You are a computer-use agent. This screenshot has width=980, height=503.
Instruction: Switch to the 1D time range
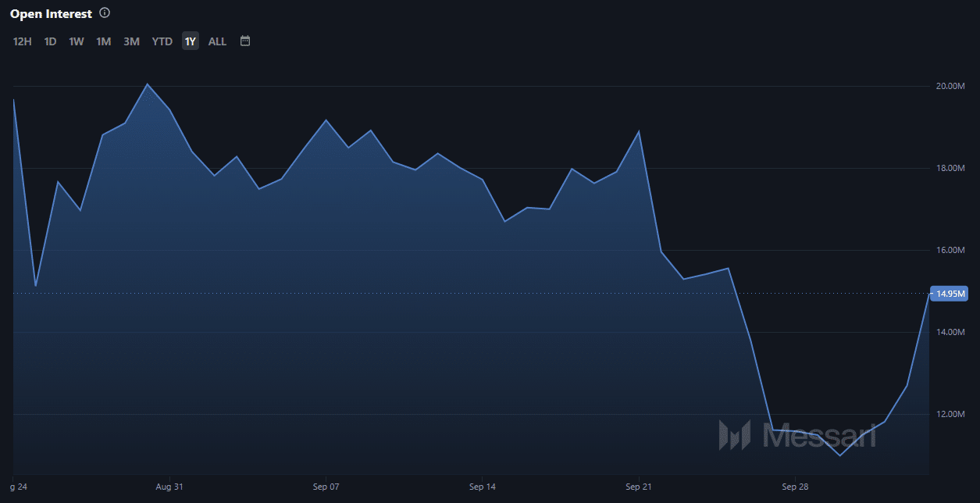point(50,41)
